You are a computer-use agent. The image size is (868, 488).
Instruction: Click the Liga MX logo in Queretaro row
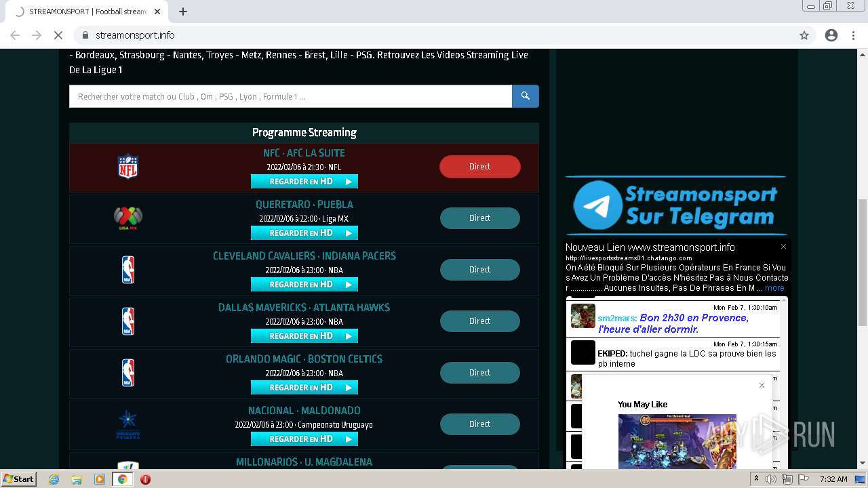click(x=127, y=218)
